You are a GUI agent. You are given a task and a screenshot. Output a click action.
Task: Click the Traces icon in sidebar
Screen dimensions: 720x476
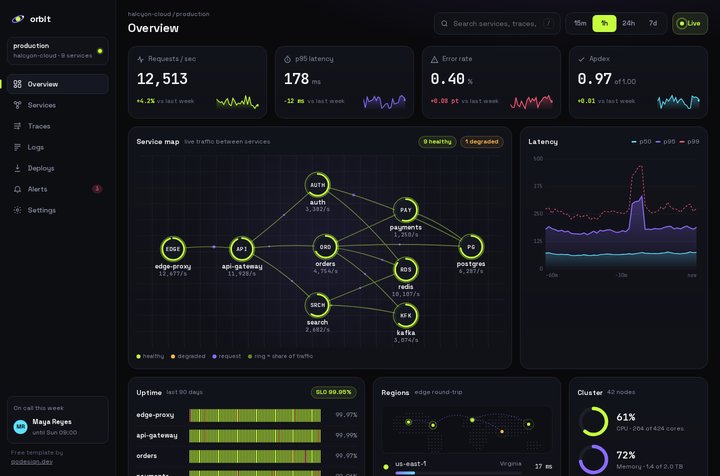[x=17, y=126]
